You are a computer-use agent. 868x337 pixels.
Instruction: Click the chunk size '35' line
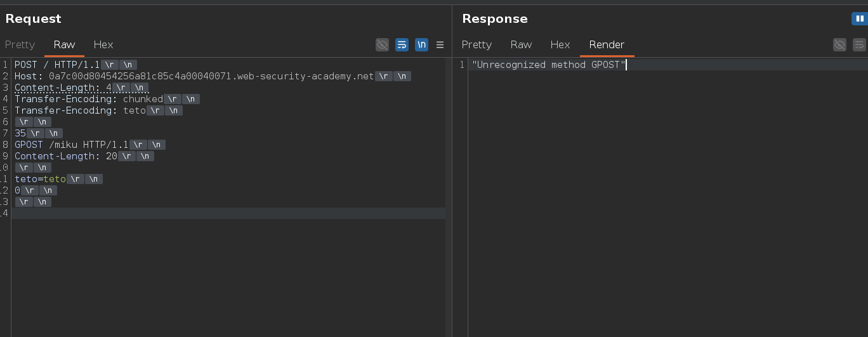pyautogui.click(x=38, y=133)
